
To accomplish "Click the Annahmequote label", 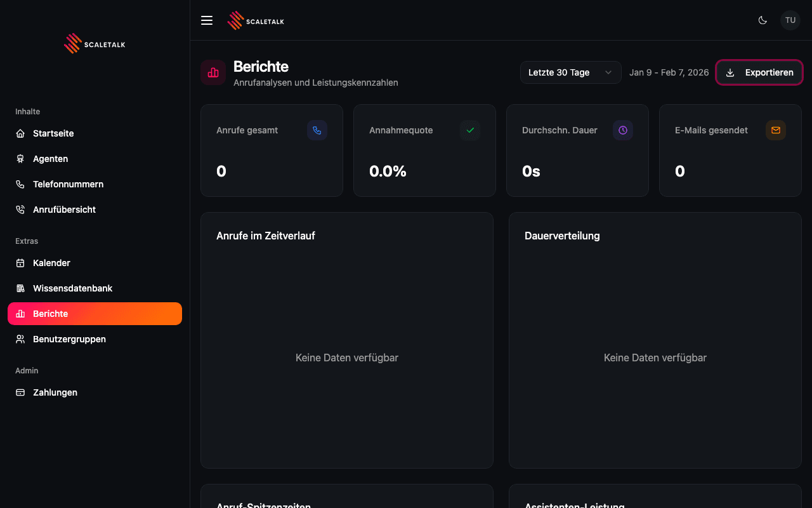I will (401, 130).
